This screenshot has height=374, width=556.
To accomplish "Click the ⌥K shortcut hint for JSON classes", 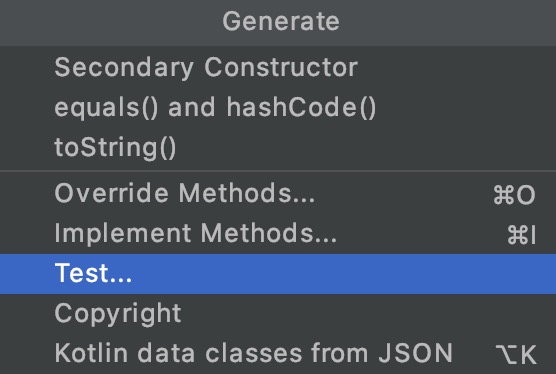I will coord(516,354).
